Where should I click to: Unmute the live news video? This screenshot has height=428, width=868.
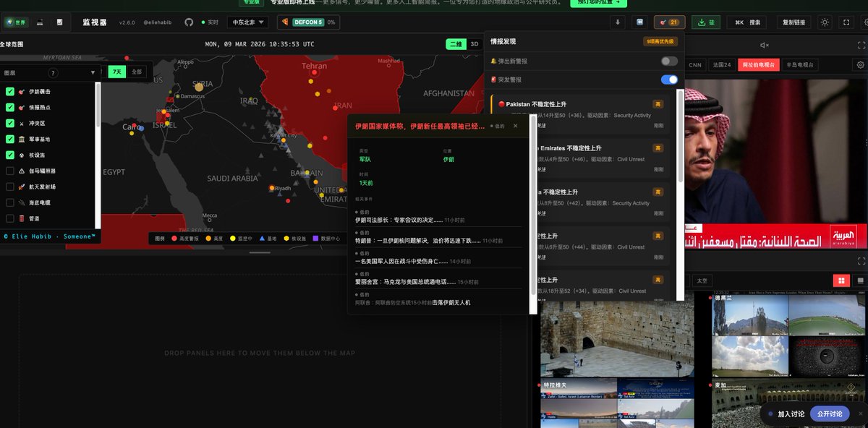point(765,46)
